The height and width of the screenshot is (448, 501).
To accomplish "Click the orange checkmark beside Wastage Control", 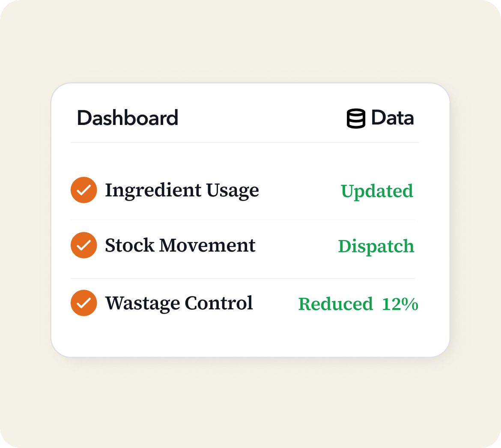I will 83,303.
